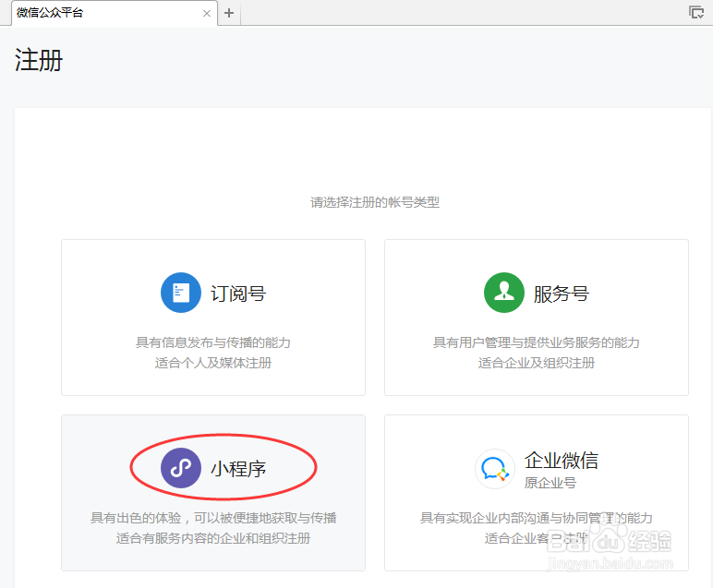Click the 原企业号 subtitle text
This screenshot has height=588, width=713.
click(x=550, y=483)
